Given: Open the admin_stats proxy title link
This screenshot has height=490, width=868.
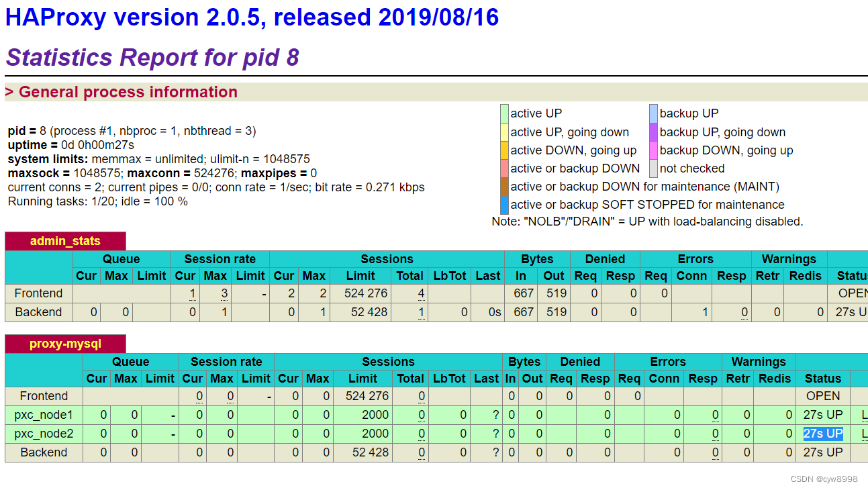Looking at the screenshot, I should (x=65, y=241).
